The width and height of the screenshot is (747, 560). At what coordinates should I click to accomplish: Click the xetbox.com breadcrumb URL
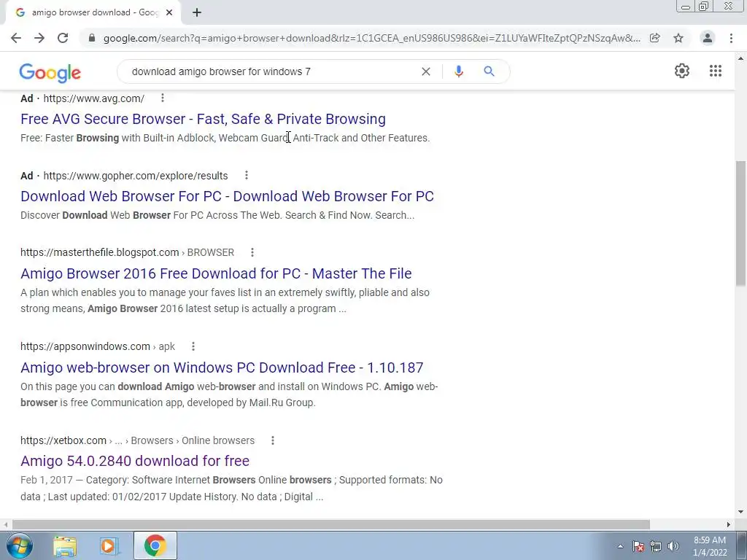(x=137, y=440)
